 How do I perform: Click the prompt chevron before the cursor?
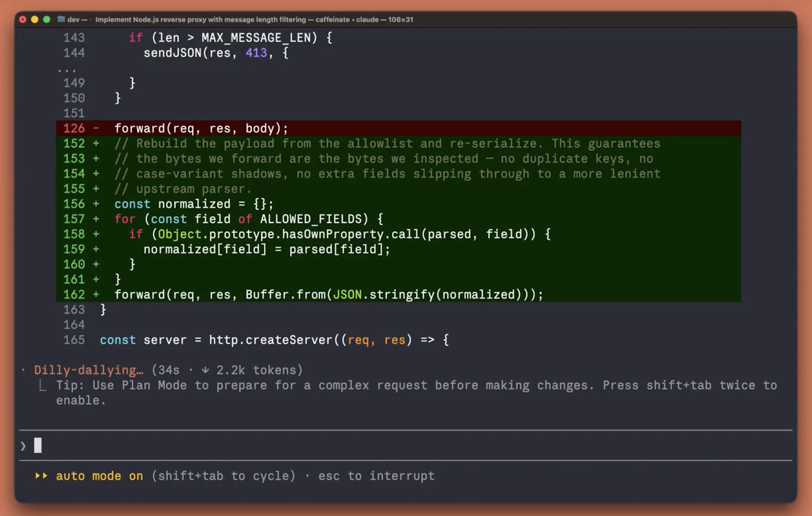point(23,446)
